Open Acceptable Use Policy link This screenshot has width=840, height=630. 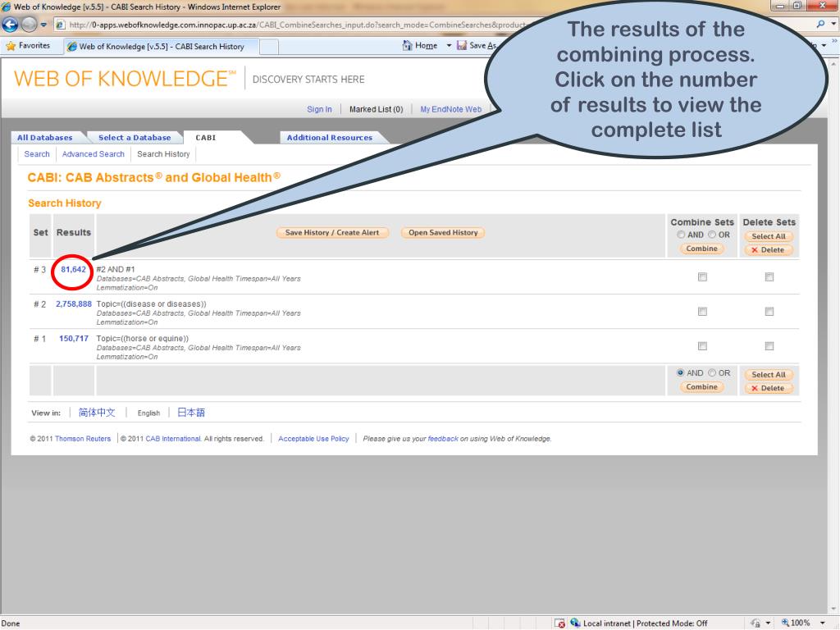pyautogui.click(x=313, y=439)
